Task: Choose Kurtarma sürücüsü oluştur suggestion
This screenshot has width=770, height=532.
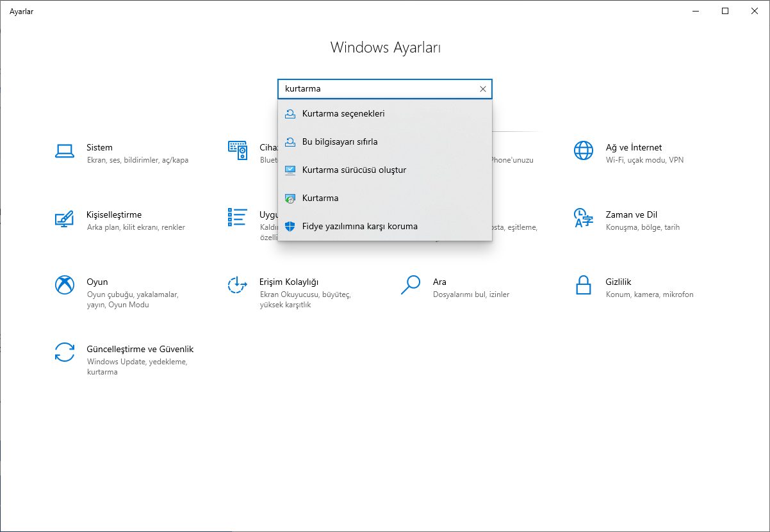Action: [x=385, y=170]
